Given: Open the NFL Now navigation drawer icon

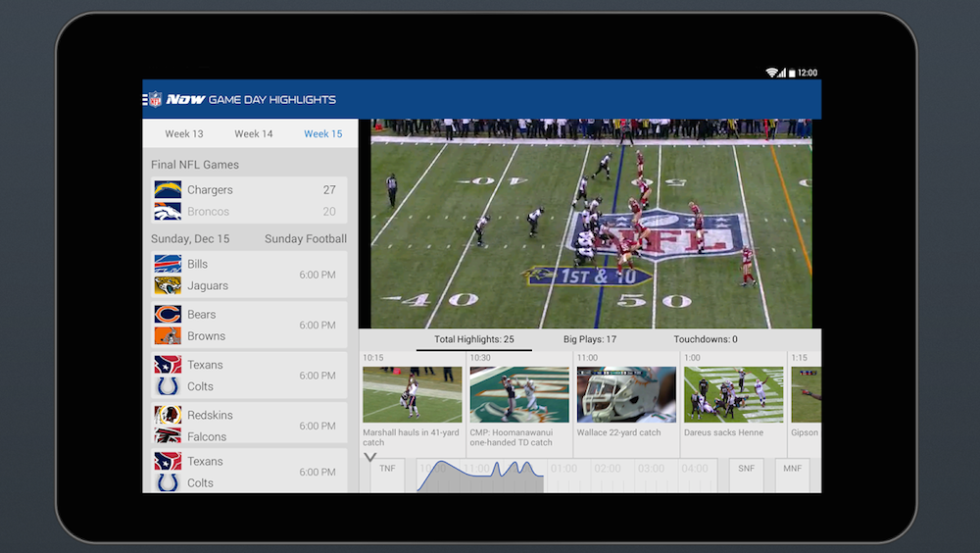Looking at the screenshot, I should (154, 99).
